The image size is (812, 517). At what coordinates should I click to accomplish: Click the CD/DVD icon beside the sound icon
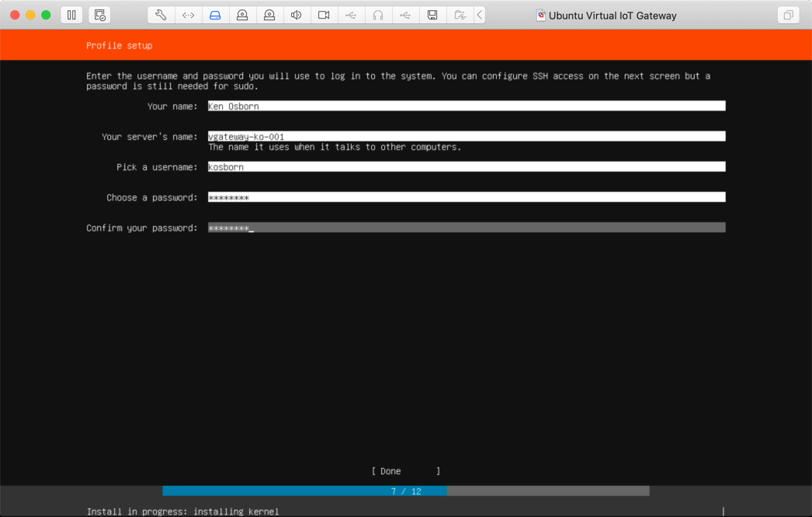click(269, 15)
